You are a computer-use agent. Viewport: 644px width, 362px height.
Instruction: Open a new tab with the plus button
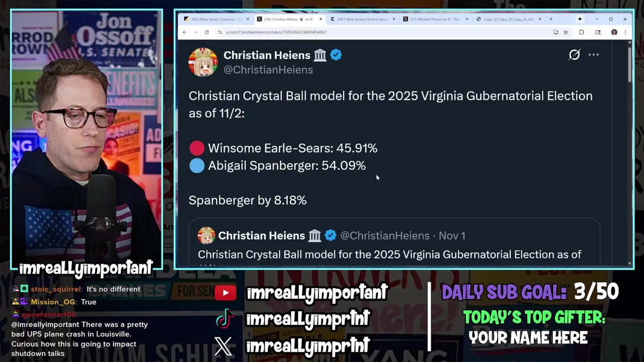(x=551, y=19)
